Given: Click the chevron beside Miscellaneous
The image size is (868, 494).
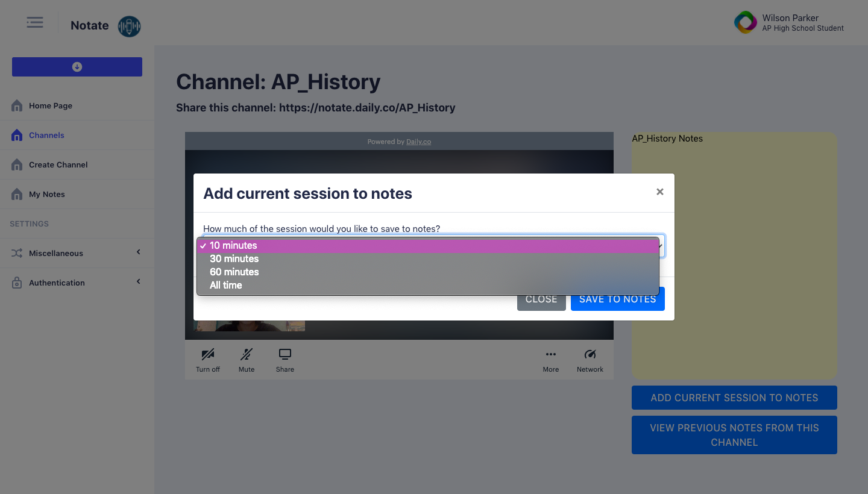Looking at the screenshot, I should point(139,252).
